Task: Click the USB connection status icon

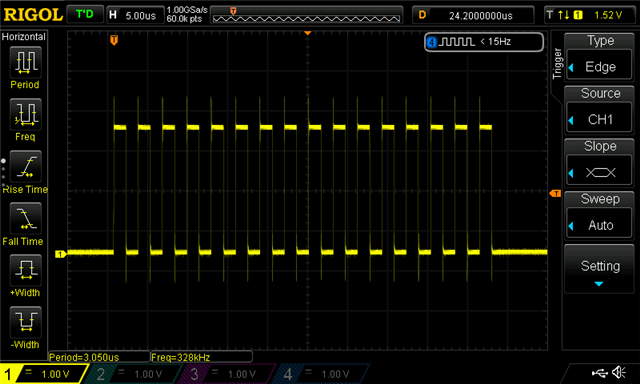Action: [x=599, y=372]
